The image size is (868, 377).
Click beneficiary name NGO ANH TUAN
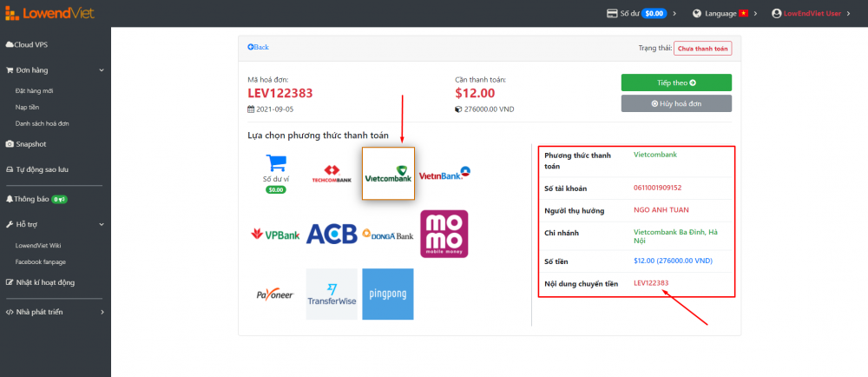(x=661, y=210)
